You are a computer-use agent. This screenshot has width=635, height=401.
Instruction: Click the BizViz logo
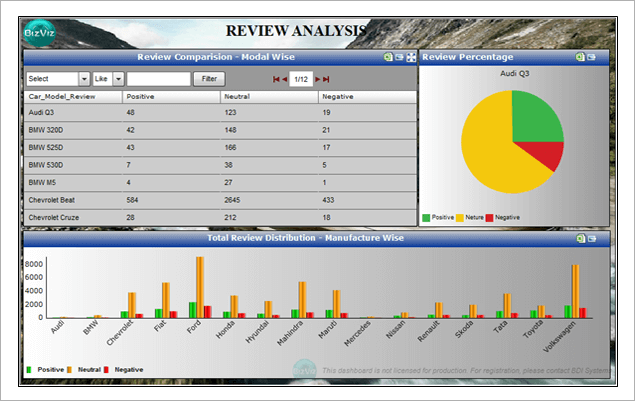pyautogui.click(x=39, y=33)
